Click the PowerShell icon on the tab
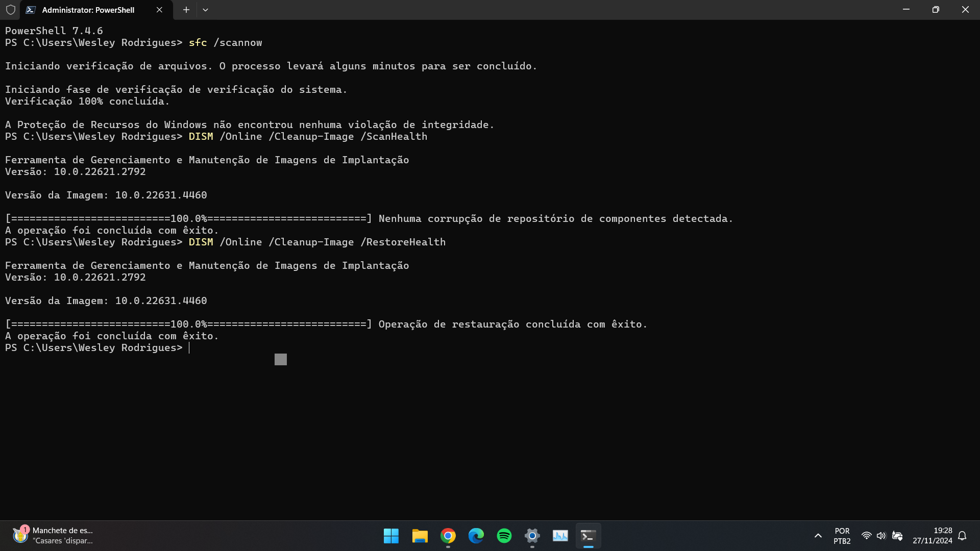The height and width of the screenshot is (551, 980). tap(31, 10)
